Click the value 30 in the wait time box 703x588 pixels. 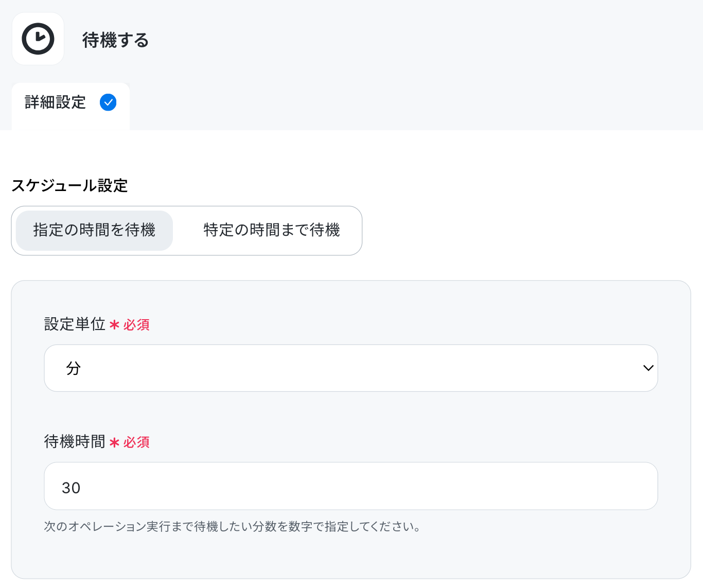[x=71, y=488]
